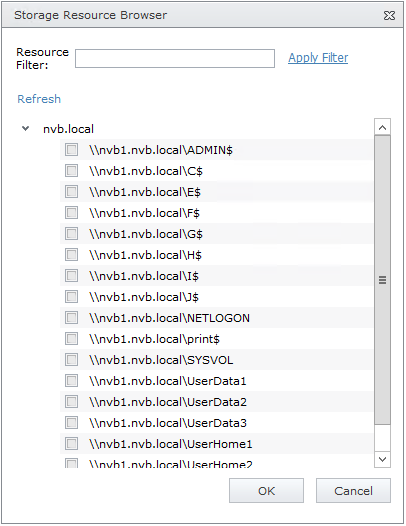Check the C$ share checkbox
Image resolution: width=406 pixels, height=526 pixels.
71,171
